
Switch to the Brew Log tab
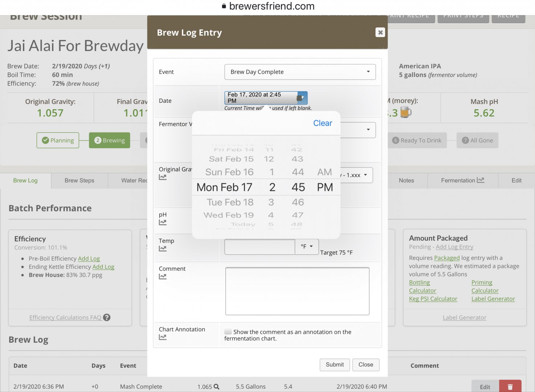point(25,180)
